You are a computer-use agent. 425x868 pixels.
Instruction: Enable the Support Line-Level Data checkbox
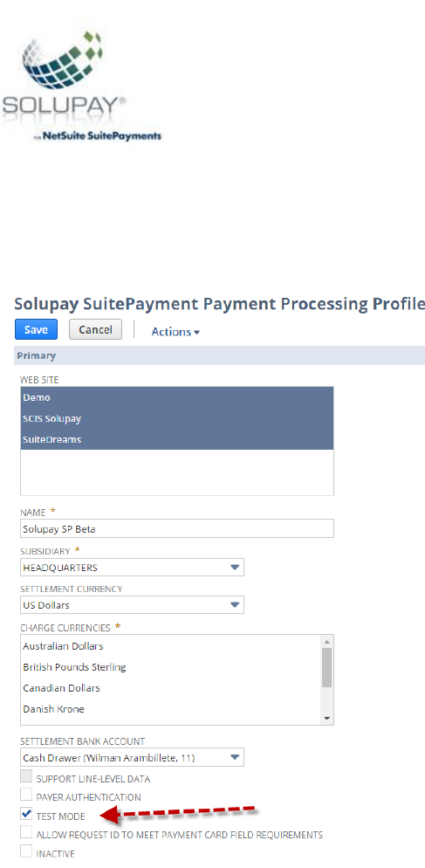click(x=26, y=778)
